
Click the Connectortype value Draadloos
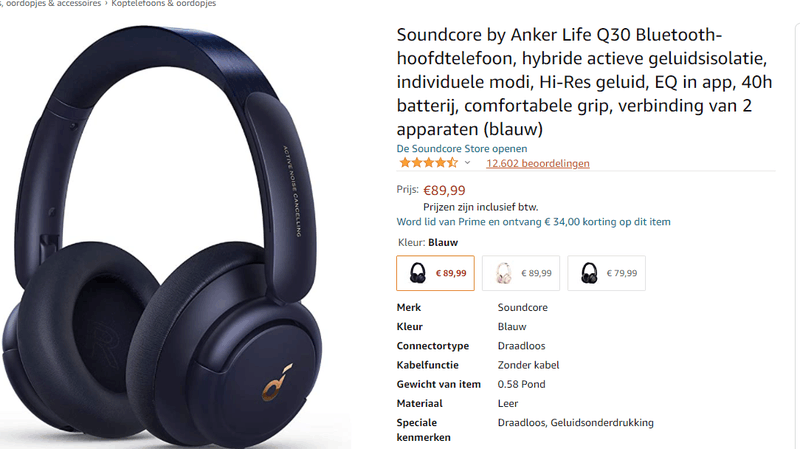point(521,346)
